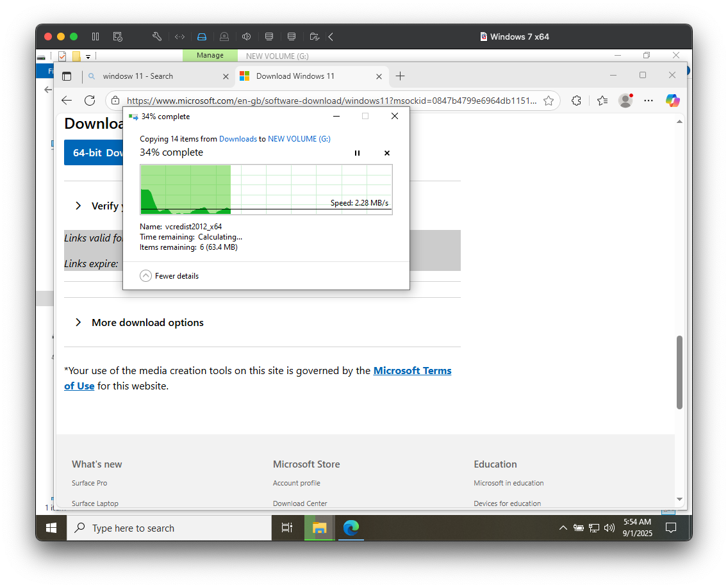
Task: Open Microsoft in education link
Action: (508, 483)
